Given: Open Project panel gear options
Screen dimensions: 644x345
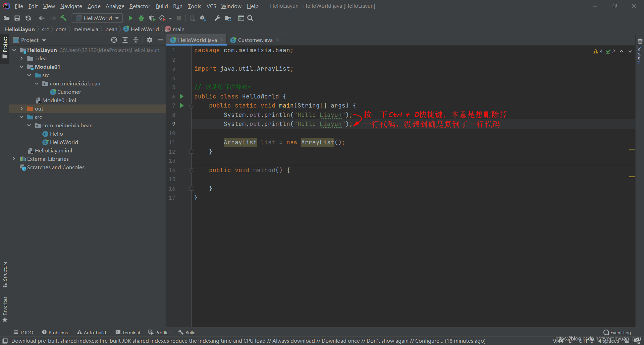Looking at the screenshot, I should [150, 40].
